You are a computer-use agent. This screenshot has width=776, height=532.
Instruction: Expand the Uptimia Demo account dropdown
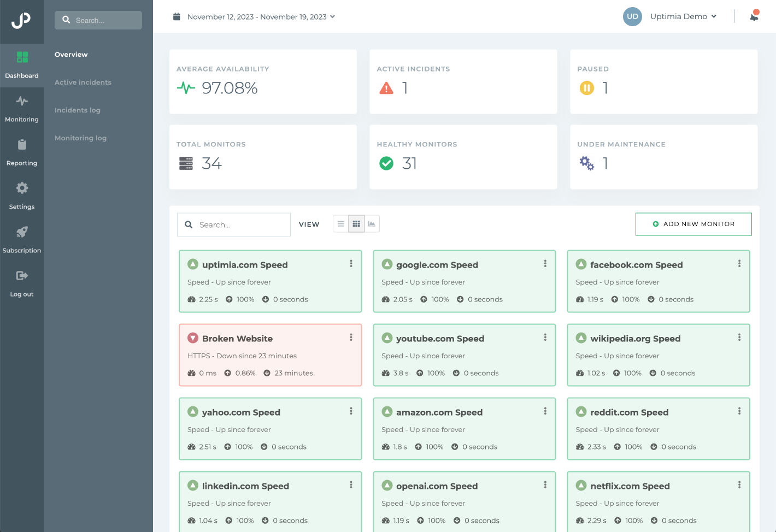[x=683, y=16]
